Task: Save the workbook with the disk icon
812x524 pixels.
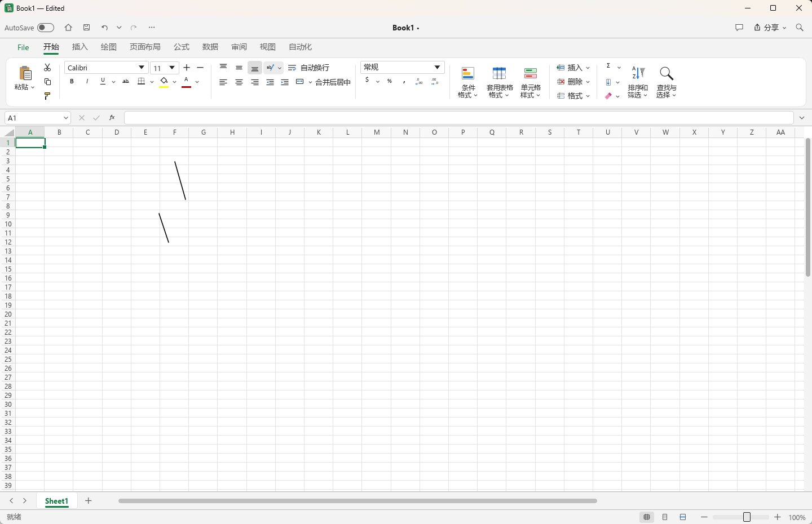Action: tap(86, 28)
